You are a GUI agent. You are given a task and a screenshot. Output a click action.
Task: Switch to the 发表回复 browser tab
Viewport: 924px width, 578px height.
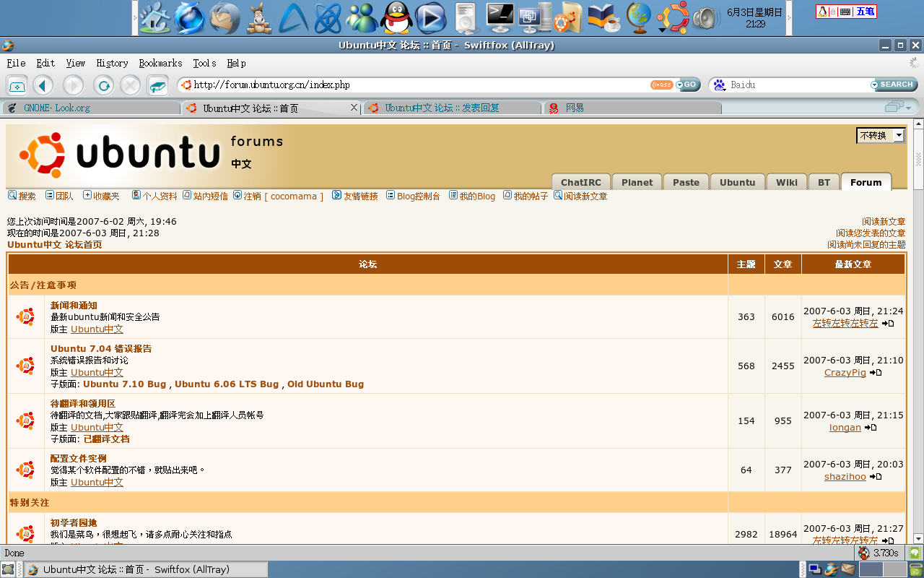coord(452,108)
